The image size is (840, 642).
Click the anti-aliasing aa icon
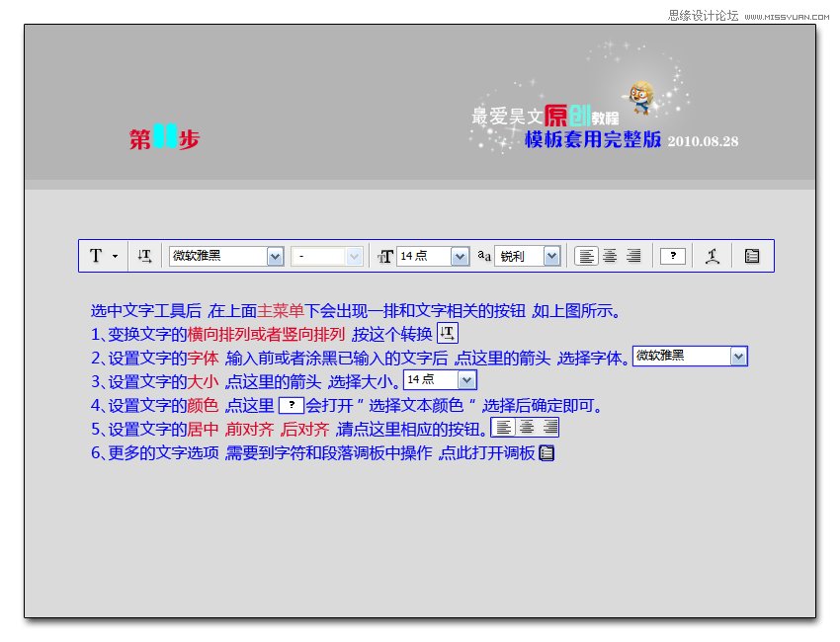pyautogui.click(x=484, y=256)
